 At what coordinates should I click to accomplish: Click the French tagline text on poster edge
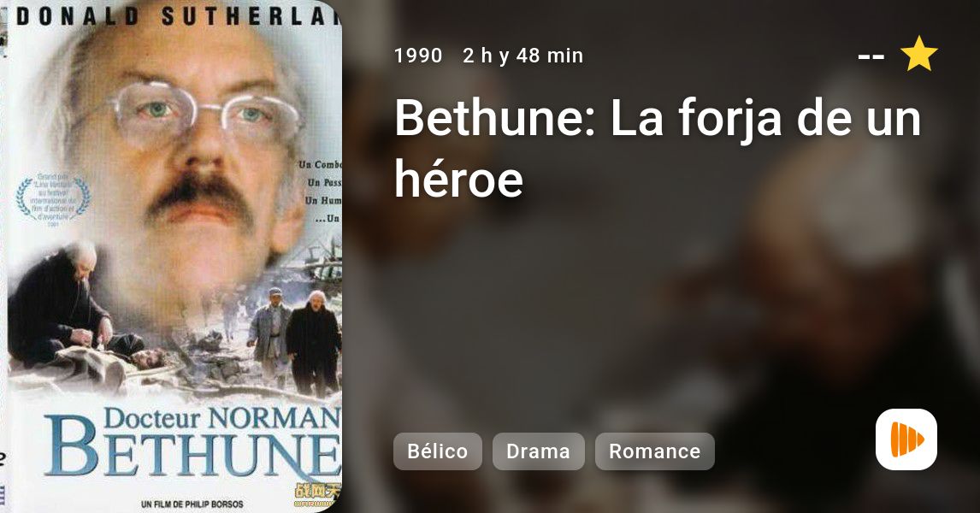320,192
